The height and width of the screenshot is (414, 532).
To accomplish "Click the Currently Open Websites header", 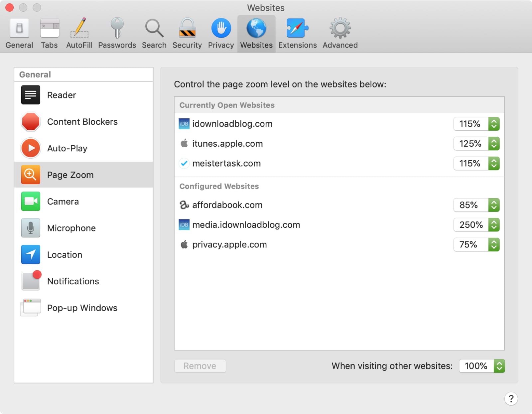I will pyautogui.click(x=227, y=105).
